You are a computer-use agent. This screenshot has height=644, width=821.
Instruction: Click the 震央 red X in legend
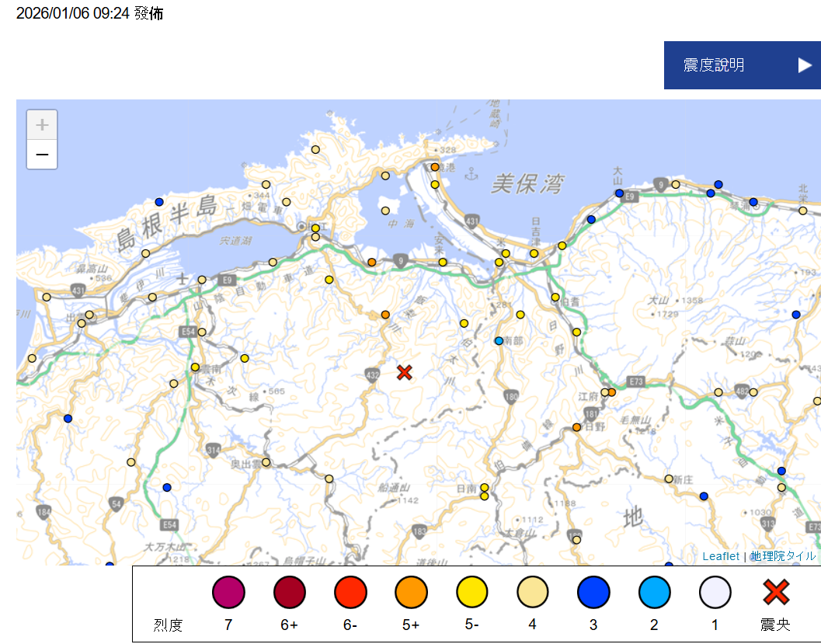pos(776,593)
